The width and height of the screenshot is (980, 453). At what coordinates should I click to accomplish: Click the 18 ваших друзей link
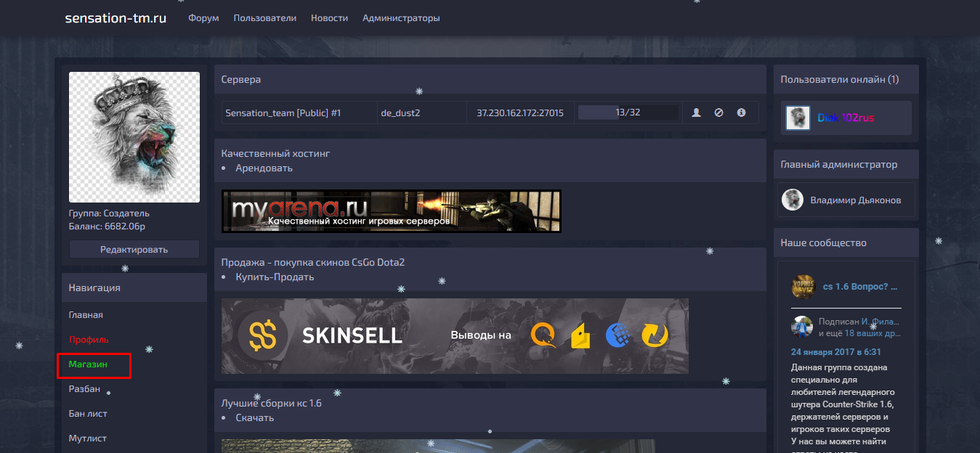pos(872,333)
